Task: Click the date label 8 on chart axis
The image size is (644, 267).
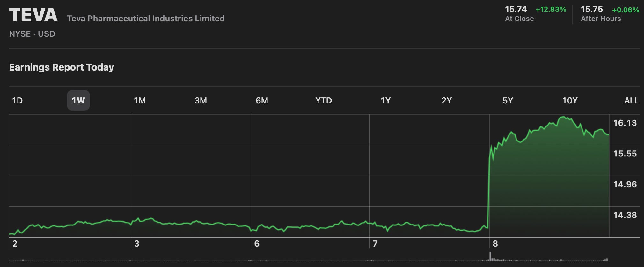Action: click(495, 244)
